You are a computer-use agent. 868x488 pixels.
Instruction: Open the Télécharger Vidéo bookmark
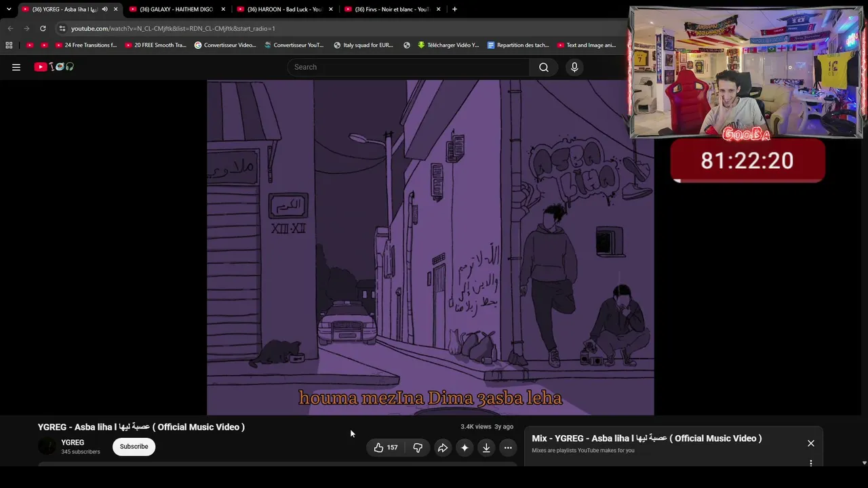click(x=448, y=45)
